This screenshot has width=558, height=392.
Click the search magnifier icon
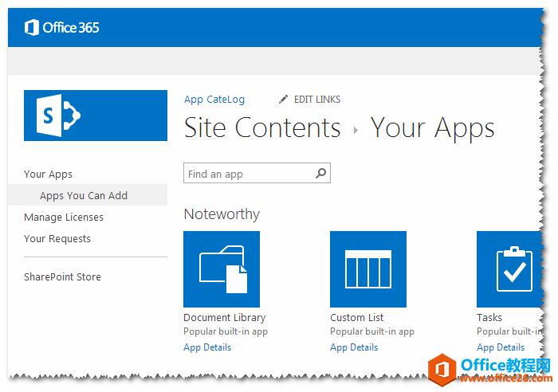(x=320, y=173)
